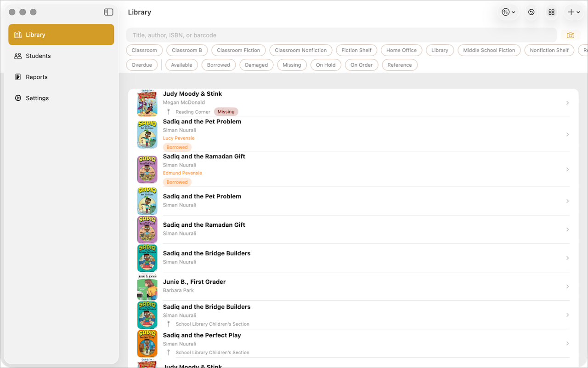Screen dimensions: 588x368
Task: Click borrower name Edmund Pevensie
Action: [182, 173]
